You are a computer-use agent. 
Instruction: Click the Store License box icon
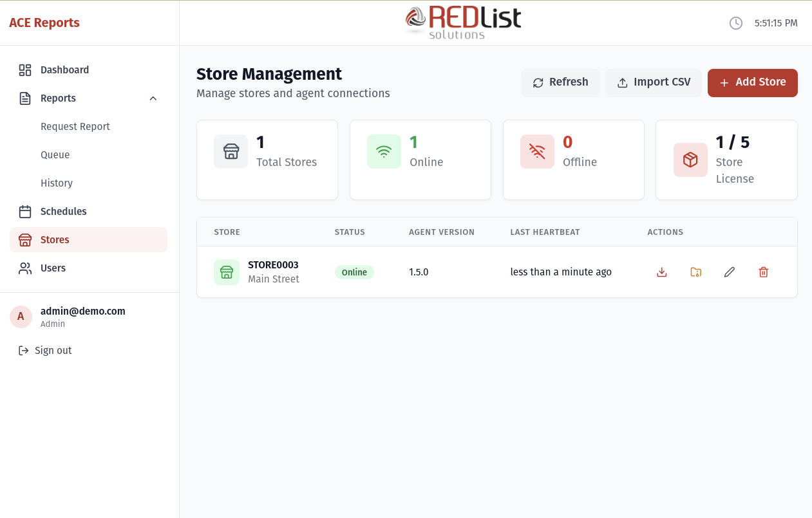pyautogui.click(x=690, y=160)
